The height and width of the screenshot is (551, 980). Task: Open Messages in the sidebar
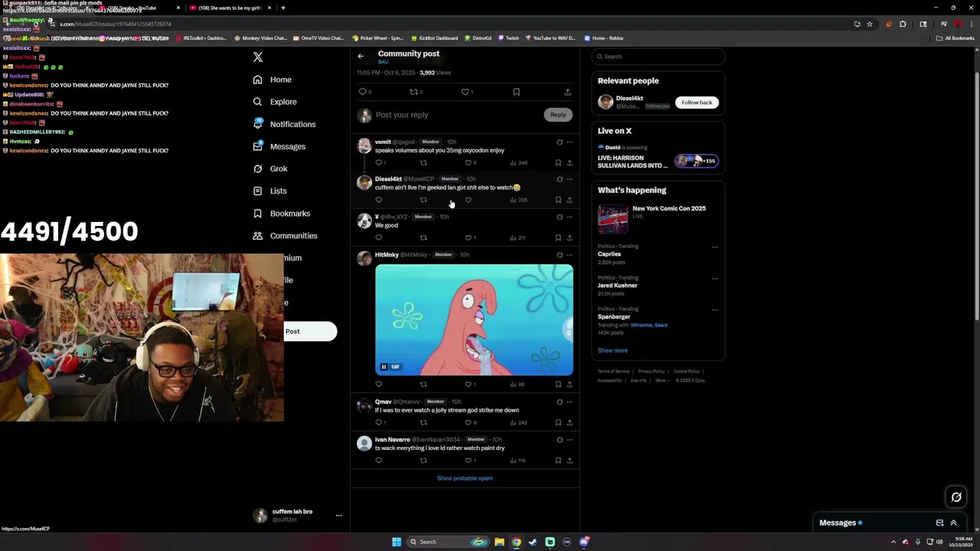click(x=279, y=146)
